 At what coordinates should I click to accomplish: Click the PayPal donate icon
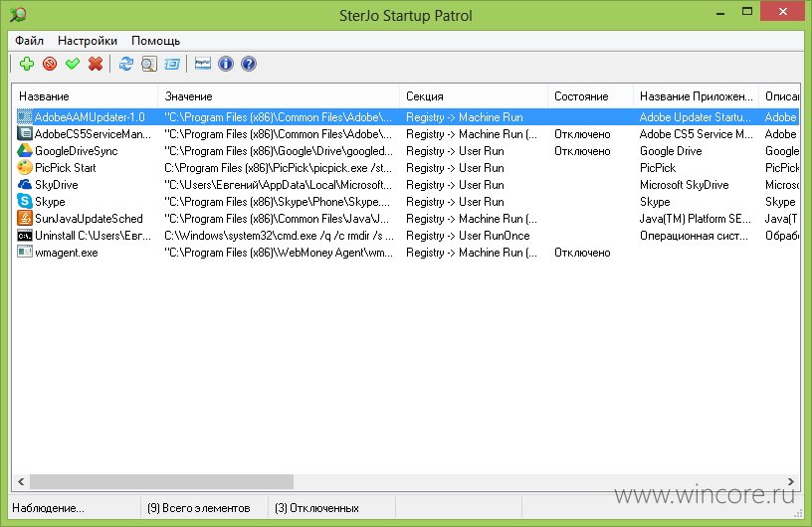pyautogui.click(x=202, y=64)
